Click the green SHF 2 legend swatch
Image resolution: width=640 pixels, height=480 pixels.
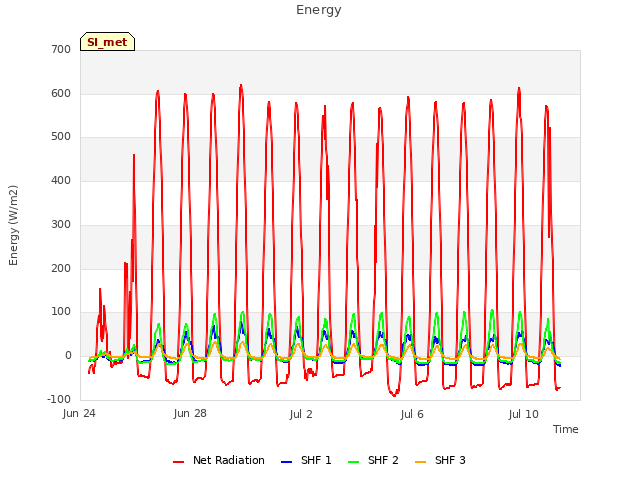(353, 462)
